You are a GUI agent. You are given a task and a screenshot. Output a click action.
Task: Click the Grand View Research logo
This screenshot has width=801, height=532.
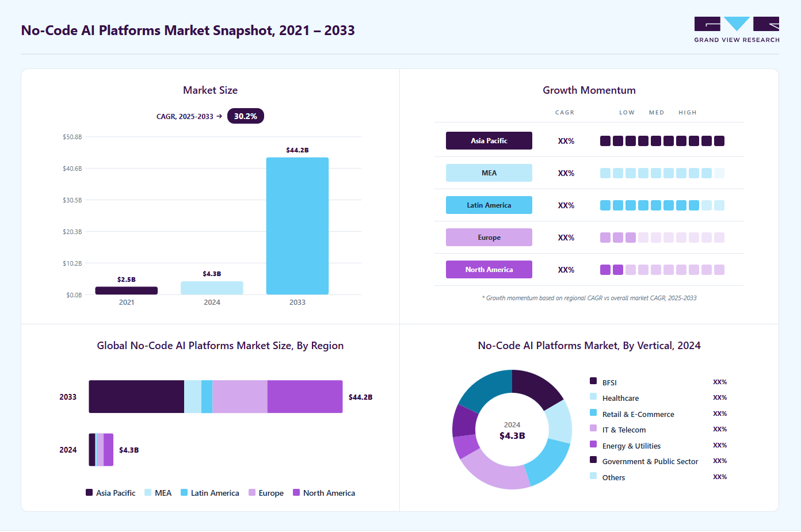pyautogui.click(x=737, y=30)
